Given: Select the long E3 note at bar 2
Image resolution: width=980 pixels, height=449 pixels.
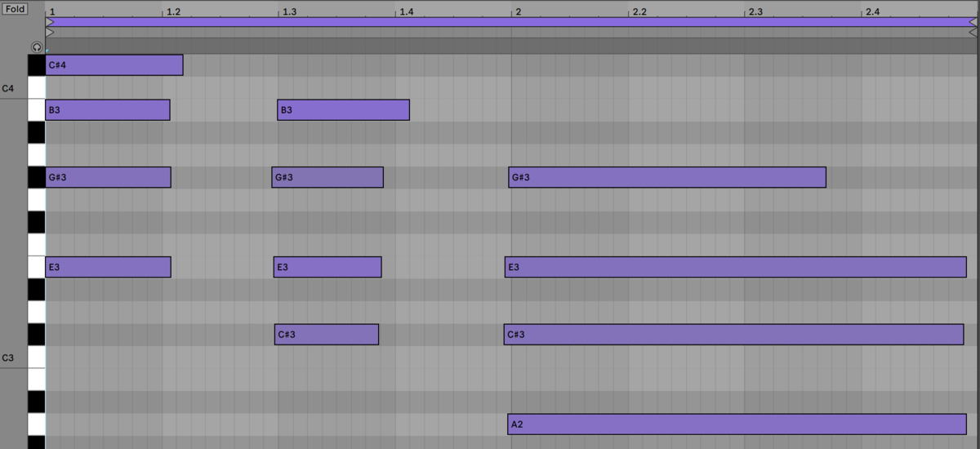Looking at the screenshot, I should [736, 267].
